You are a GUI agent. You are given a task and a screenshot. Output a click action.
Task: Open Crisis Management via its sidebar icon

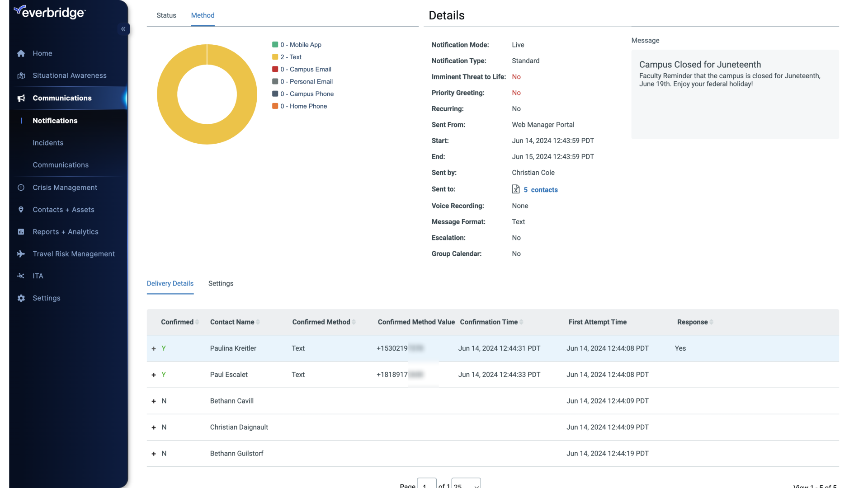click(21, 187)
